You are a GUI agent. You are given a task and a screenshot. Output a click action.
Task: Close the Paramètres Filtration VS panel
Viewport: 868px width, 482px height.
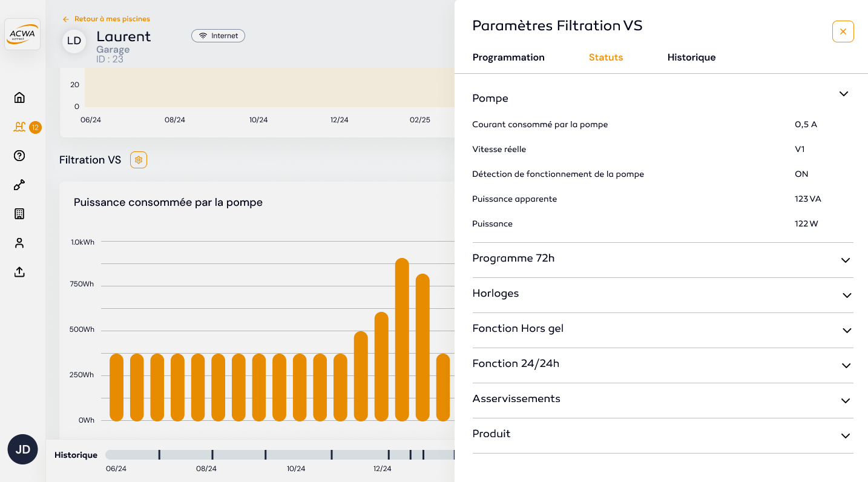843,31
